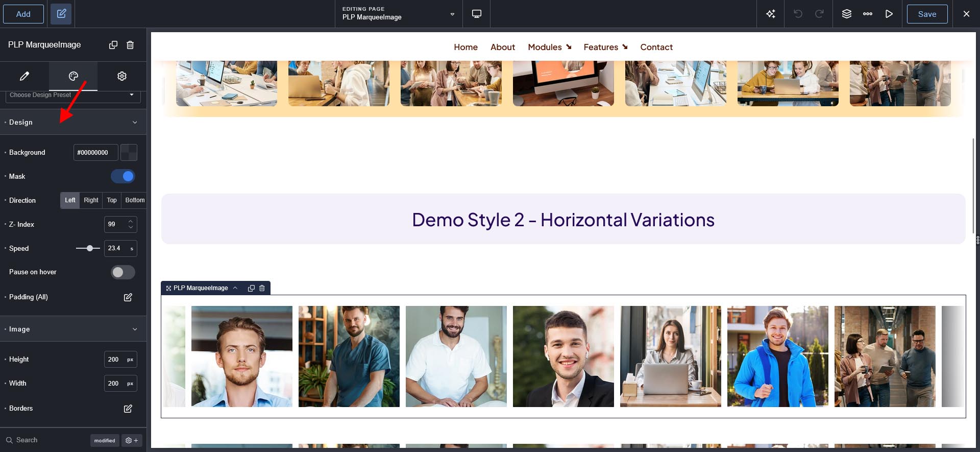Image resolution: width=980 pixels, height=452 pixels.
Task: Select Right direction
Action: 91,200
